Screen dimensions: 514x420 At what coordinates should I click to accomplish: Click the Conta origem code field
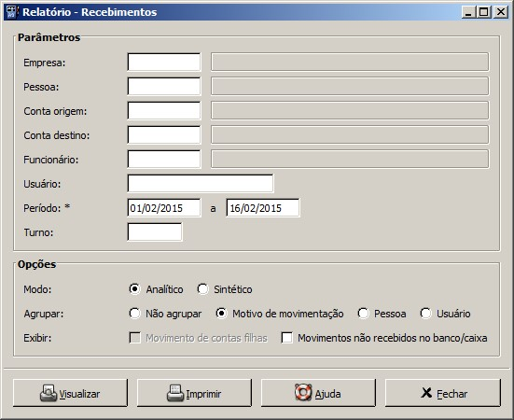(x=164, y=110)
